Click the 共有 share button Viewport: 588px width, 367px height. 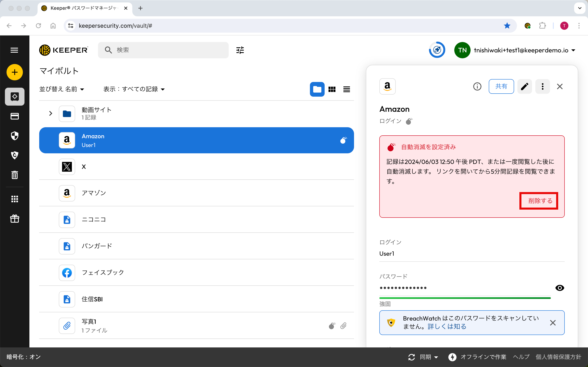[501, 86]
